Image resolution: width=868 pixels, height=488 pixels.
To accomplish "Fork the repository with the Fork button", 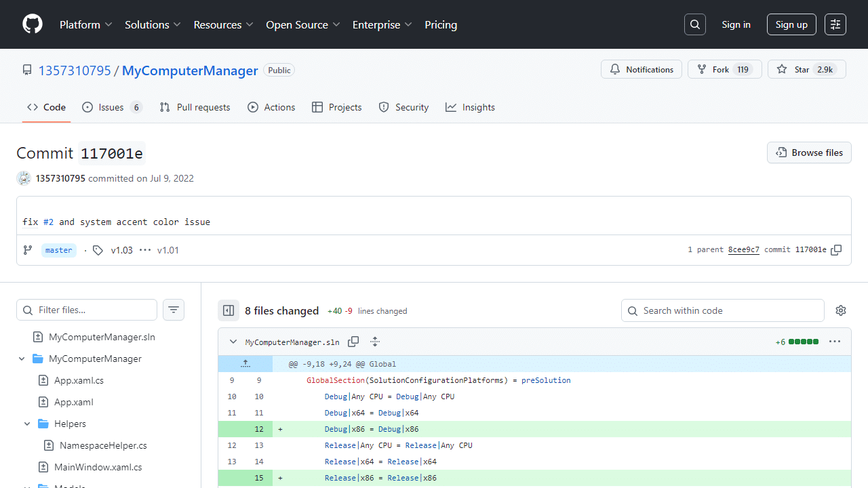I will coord(725,69).
